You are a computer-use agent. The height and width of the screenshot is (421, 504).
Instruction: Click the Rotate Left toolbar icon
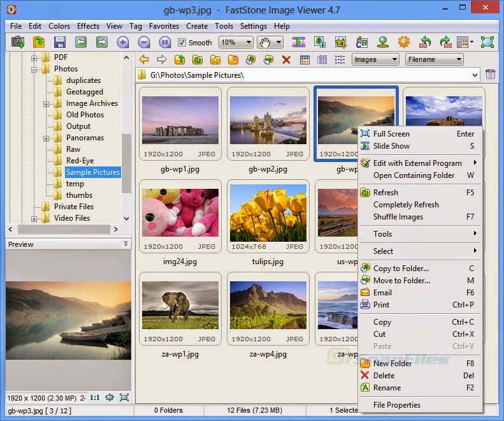426,42
